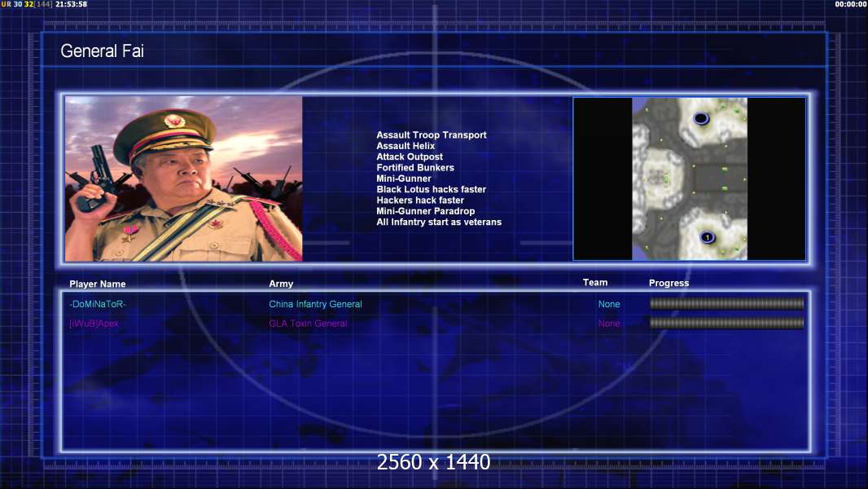Click the "Progress" column header
Image resolution: width=868 pixels, height=489 pixels.
tap(669, 283)
